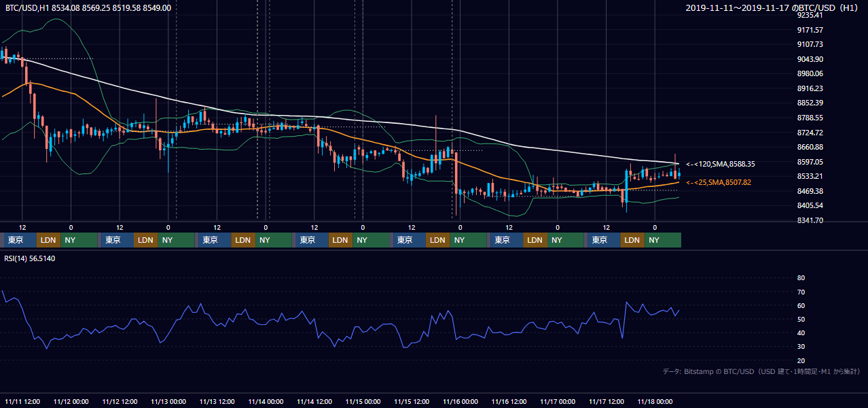Click price axis label 8852.39
This screenshot has height=408, width=868.
tap(810, 103)
